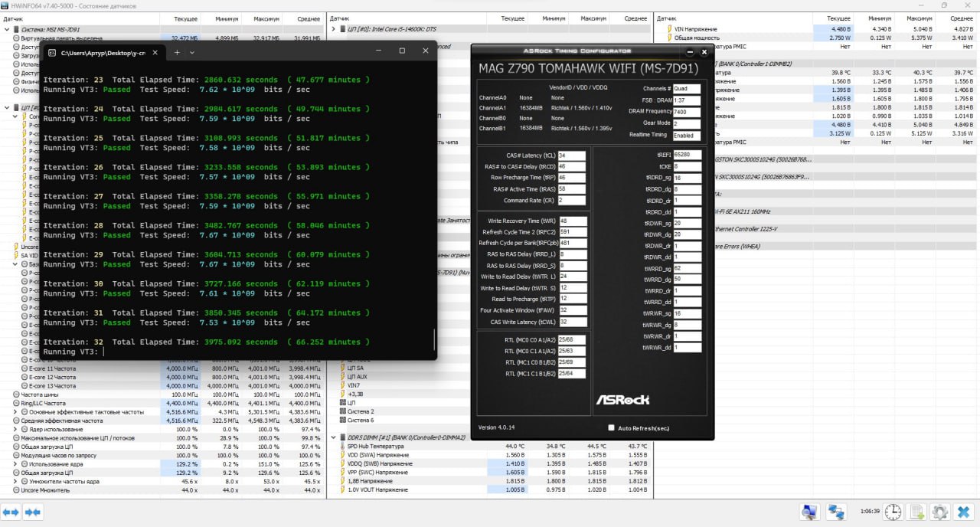Add a new terminal tab with plus button
The width and height of the screenshot is (980, 527).
pyautogui.click(x=177, y=52)
